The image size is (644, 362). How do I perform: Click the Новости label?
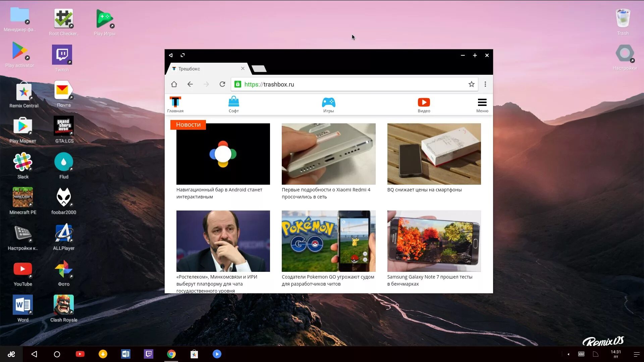188,125
